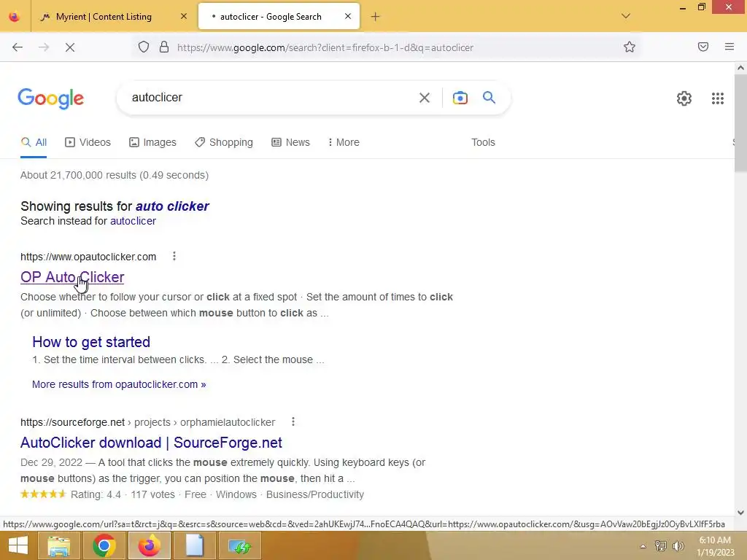Click the vertical scrollbar thumb

click(x=740, y=122)
